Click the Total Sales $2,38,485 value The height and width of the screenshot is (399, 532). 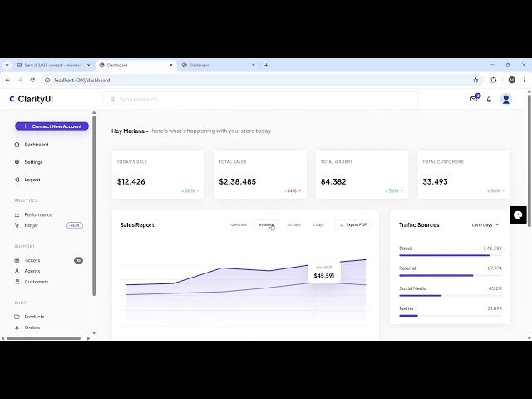pos(238,181)
